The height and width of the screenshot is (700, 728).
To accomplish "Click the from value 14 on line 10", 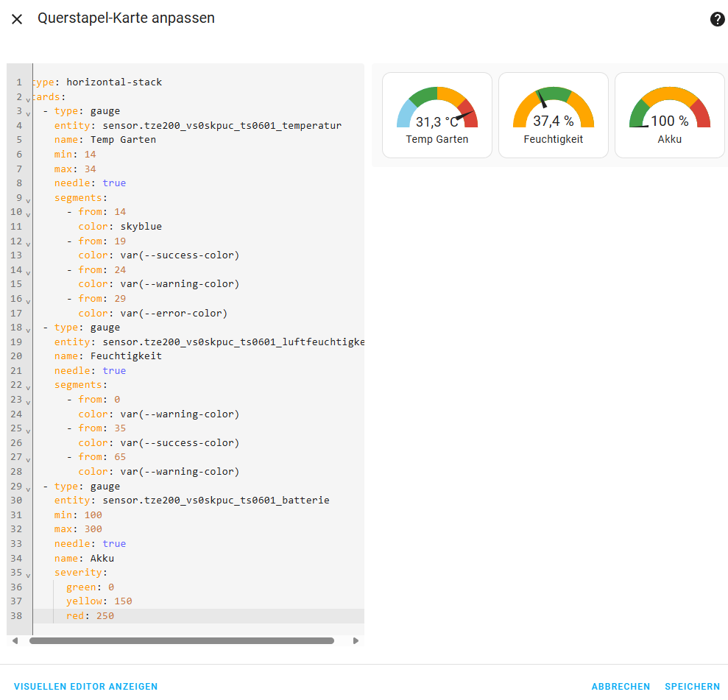I will 120,212.
